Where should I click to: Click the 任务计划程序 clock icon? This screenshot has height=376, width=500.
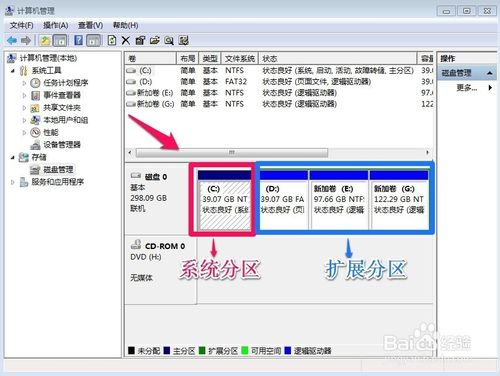(35, 83)
